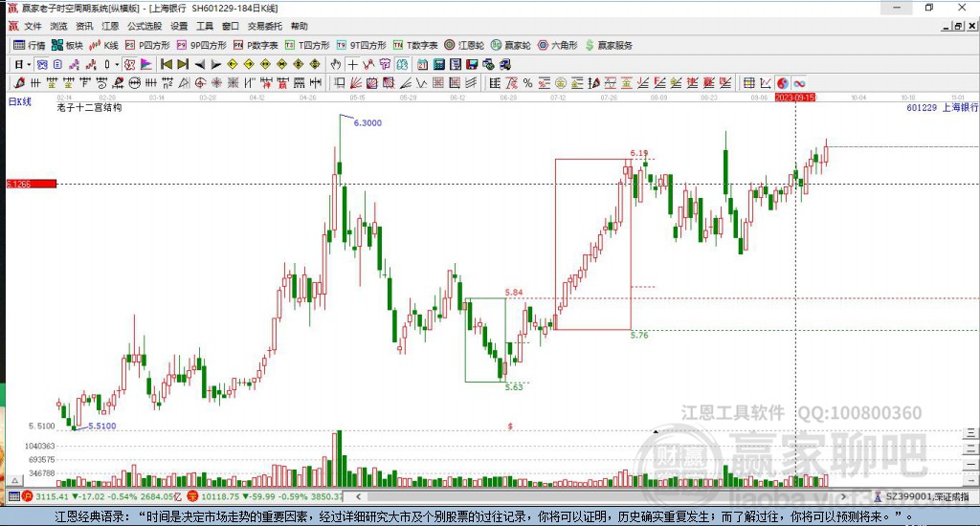This screenshot has width=980, height=526.
Task: Toggle the crosshair cursor tool
Action: [352, 64]
